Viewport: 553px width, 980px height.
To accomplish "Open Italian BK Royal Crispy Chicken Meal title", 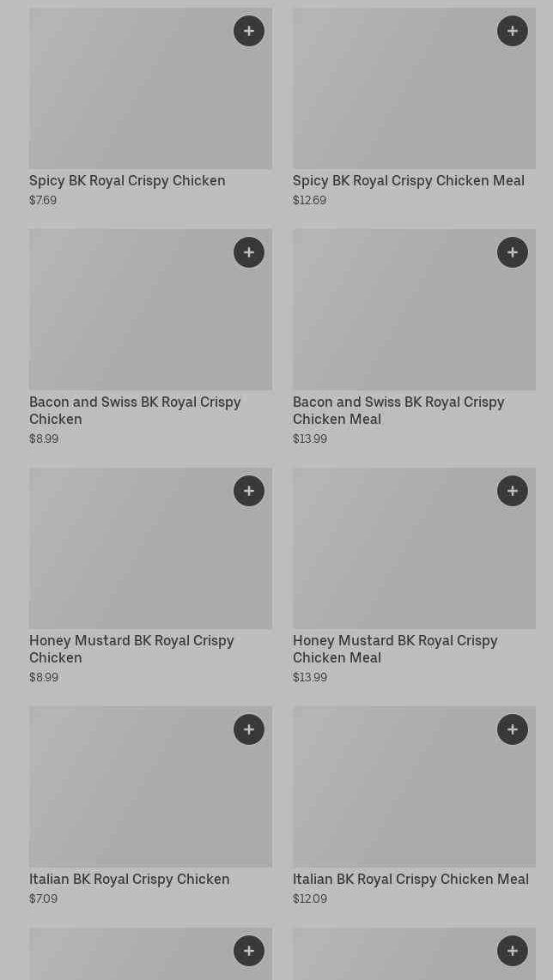I will point(410,880).
